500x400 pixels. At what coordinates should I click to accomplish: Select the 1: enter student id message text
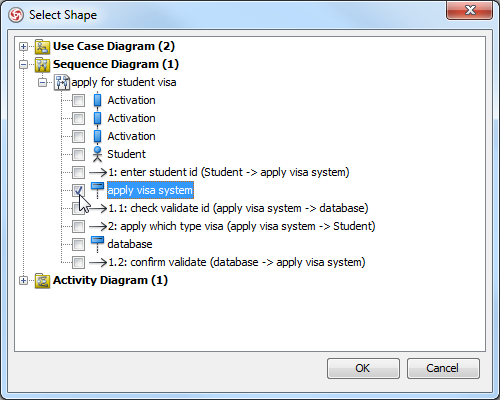coord(229,172)
